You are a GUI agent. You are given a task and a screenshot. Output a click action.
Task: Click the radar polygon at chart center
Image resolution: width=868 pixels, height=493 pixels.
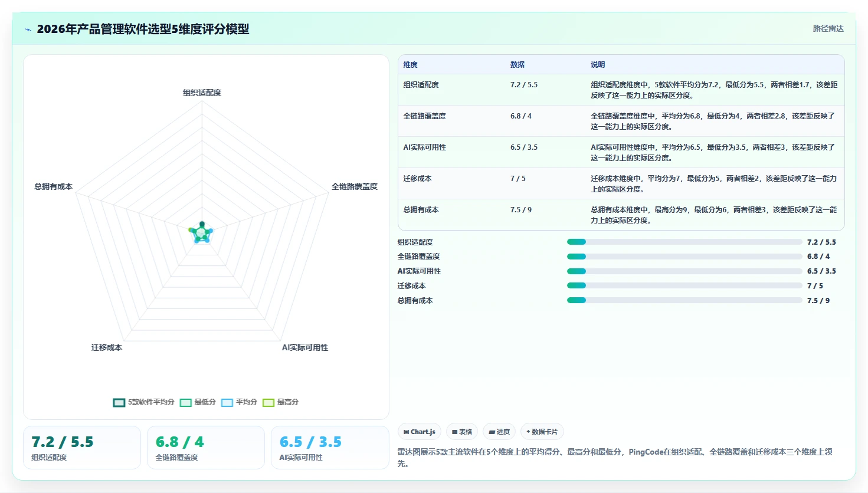201,233
